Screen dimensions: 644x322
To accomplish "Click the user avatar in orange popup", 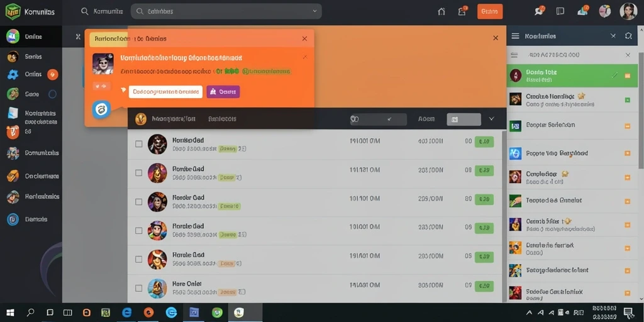I will click(103, 64).
